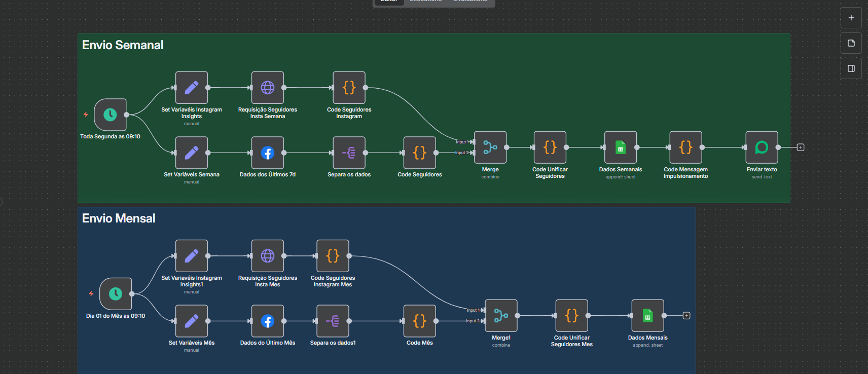868x374 pixels.
Task: Click the Code Mensagem Impulsionamento node
Action: 685,147
